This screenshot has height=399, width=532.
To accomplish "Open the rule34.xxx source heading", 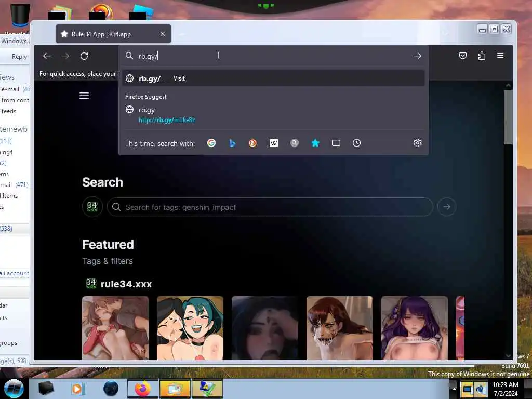I will pyautogui.click(x=118, y=284).
